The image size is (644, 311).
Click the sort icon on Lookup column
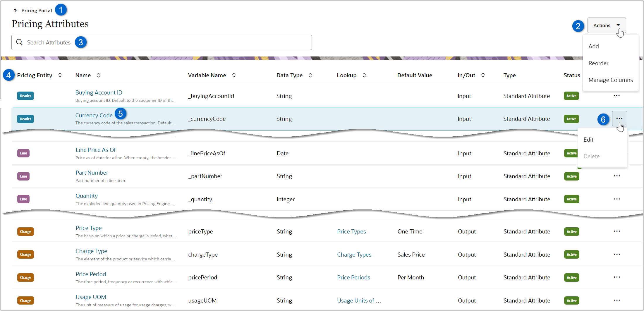pos(364,75)
